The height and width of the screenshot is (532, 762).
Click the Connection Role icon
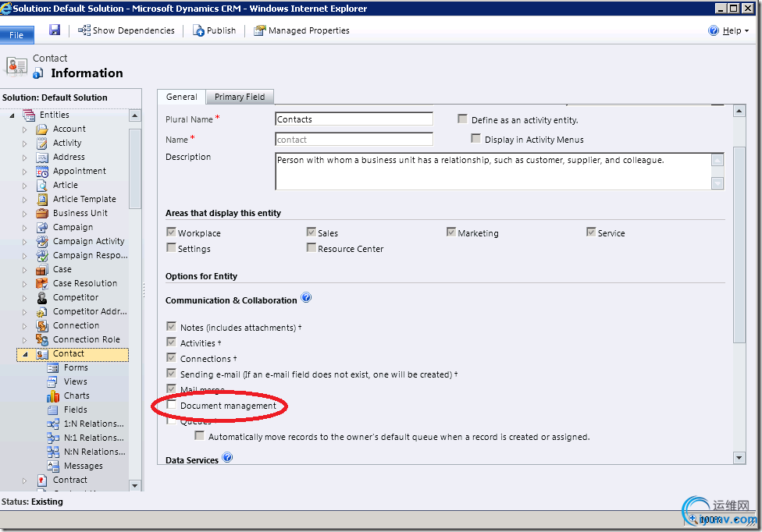point(42,340)
